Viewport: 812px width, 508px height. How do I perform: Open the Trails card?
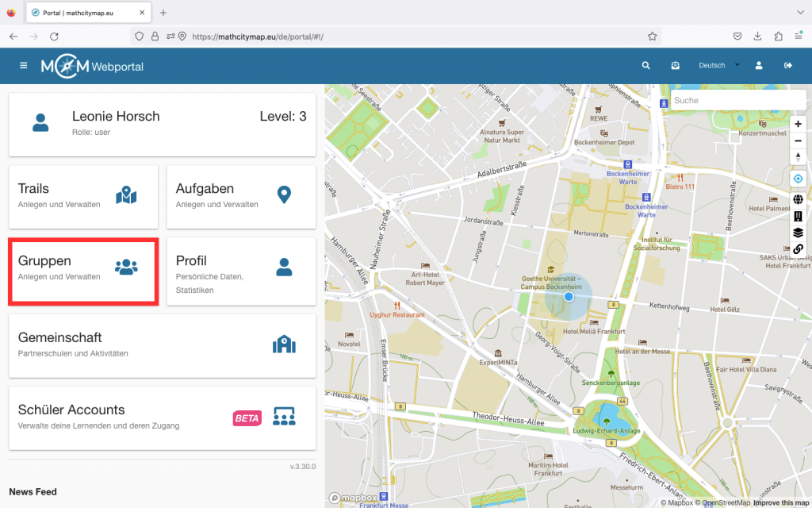pyautogui.click(x=83, y=196)
